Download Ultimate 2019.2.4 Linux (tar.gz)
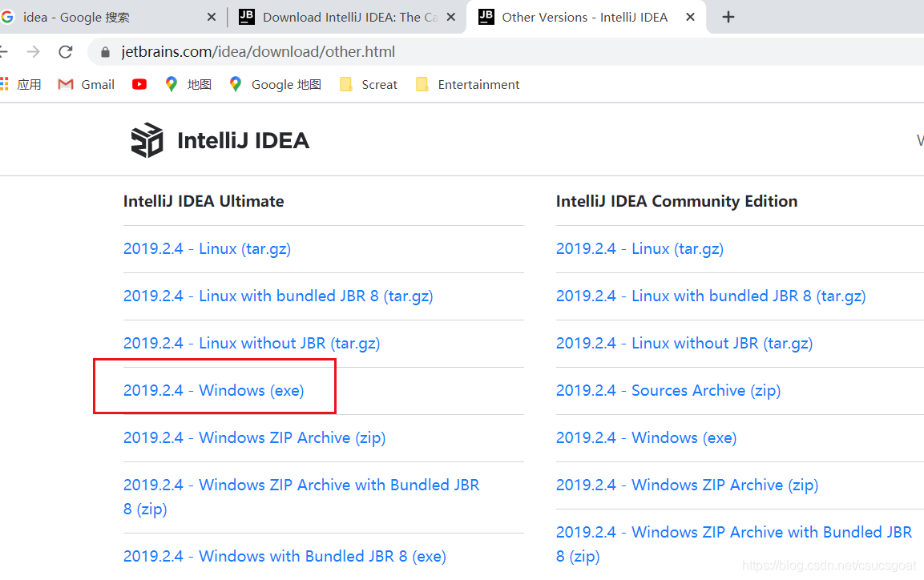This screenshot has height=580, width=924. click(x=207, y=248)
